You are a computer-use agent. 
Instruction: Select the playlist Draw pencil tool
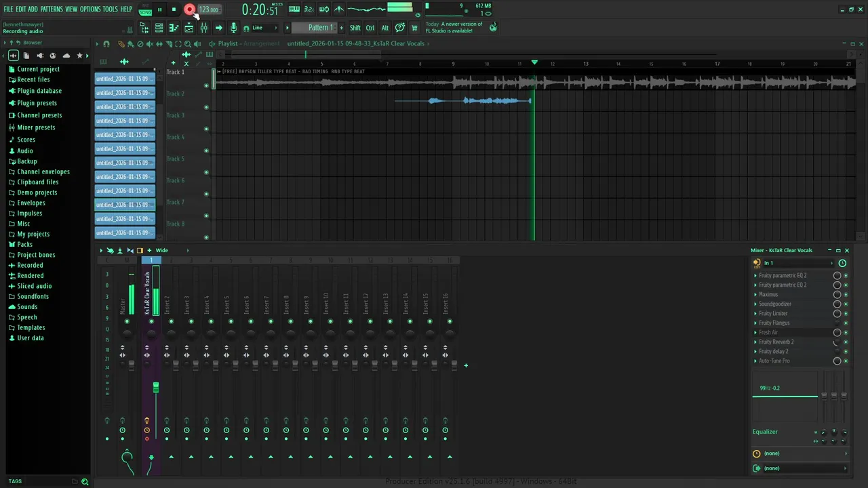(121, 44)
